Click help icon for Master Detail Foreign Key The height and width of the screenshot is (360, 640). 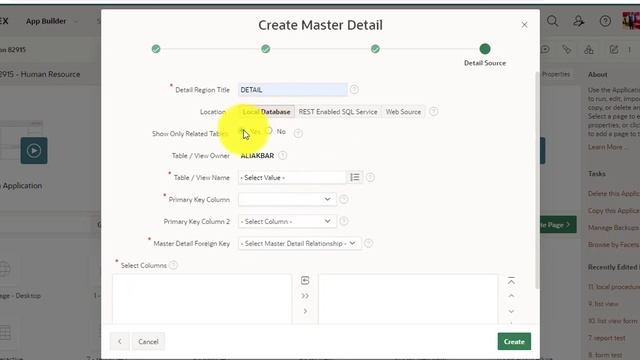coord(368,243)
